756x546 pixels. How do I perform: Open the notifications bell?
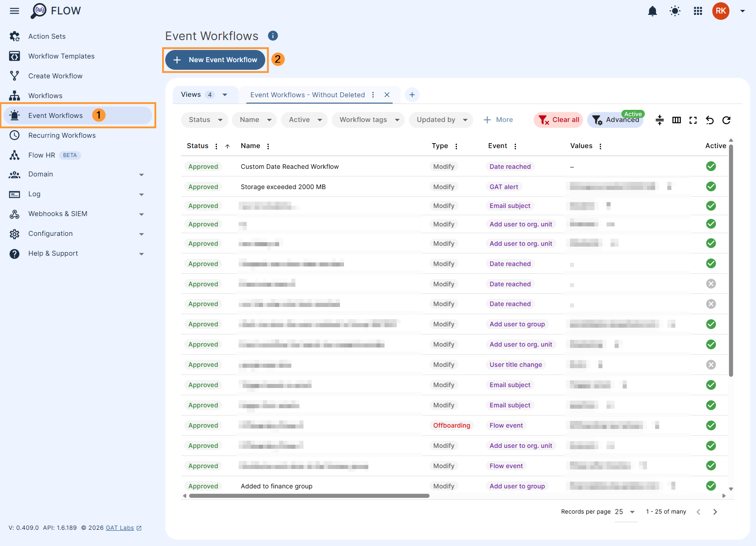tap(652, 11)
